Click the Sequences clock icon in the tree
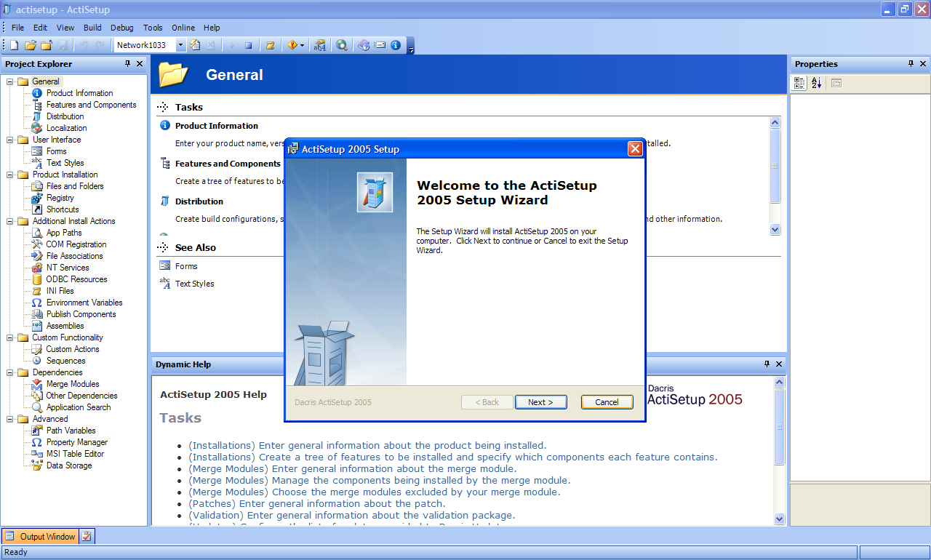This screenshot has height=560, width=931. point(37,361)
